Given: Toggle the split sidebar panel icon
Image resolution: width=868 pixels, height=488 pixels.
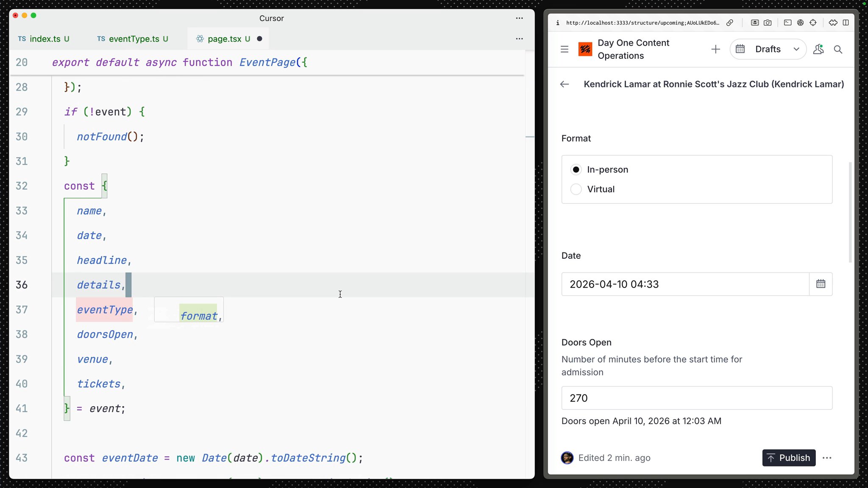Looking at the screenshot, I should pos(846,23).
